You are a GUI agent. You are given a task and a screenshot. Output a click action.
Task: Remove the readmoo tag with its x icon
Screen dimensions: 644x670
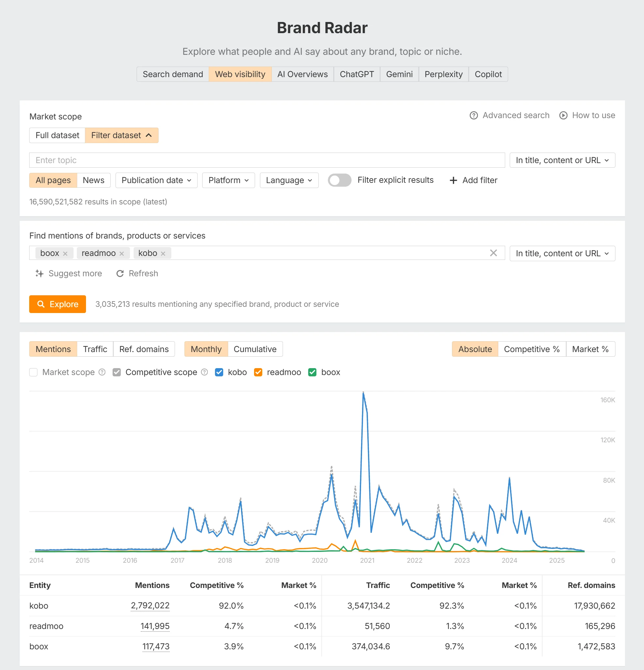coord(122,254)
